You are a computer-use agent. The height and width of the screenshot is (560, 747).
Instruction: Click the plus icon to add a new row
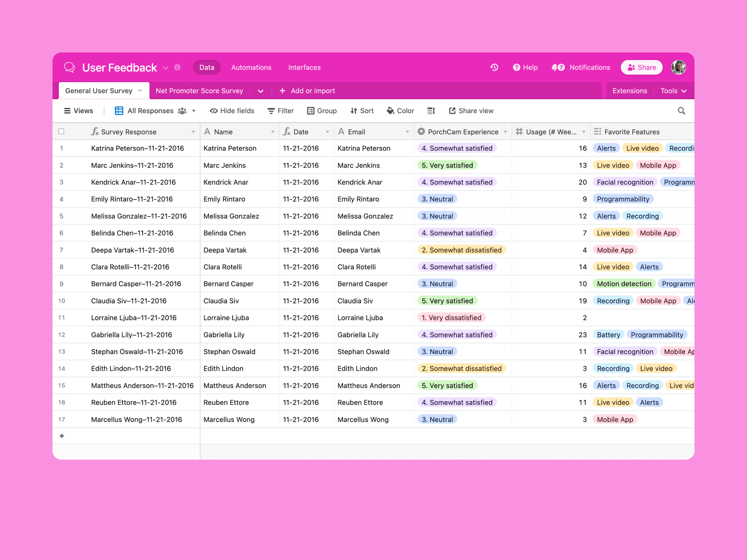tap(62, 436)
